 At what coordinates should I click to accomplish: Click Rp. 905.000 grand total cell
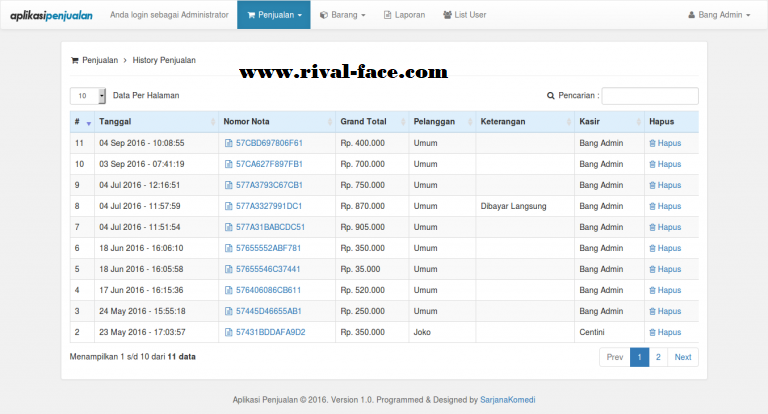362,227
